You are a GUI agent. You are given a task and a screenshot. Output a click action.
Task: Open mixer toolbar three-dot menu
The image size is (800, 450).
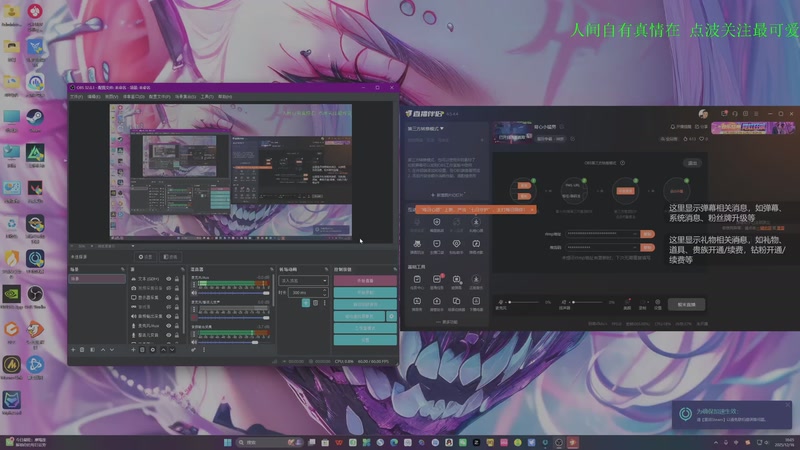pos(204,349)
